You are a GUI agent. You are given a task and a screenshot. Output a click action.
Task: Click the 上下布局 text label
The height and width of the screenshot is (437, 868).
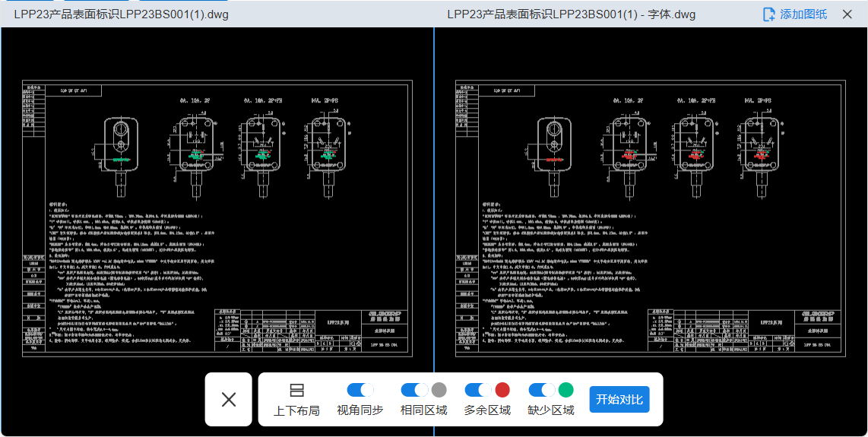pyautogui.click(x=296, y=410)
